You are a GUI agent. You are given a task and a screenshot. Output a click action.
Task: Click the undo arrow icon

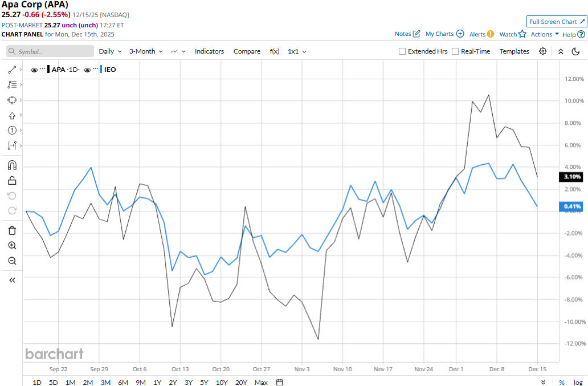coord(12,196)
